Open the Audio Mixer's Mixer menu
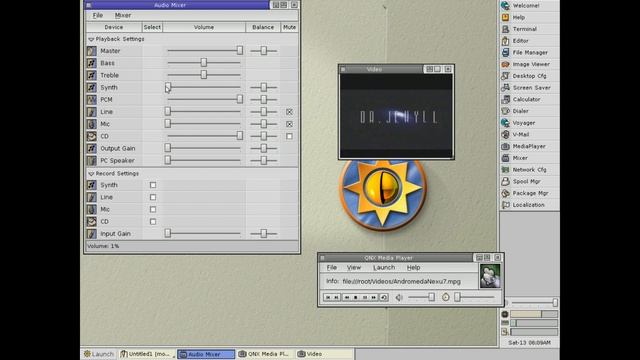This screenshot has height=360, width=640. pos(123,16)
